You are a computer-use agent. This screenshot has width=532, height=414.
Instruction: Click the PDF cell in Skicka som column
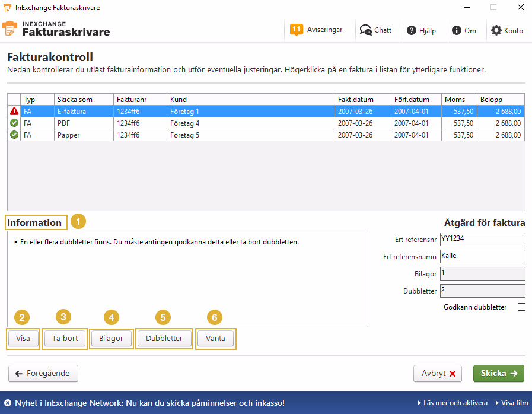coord(84,123)
